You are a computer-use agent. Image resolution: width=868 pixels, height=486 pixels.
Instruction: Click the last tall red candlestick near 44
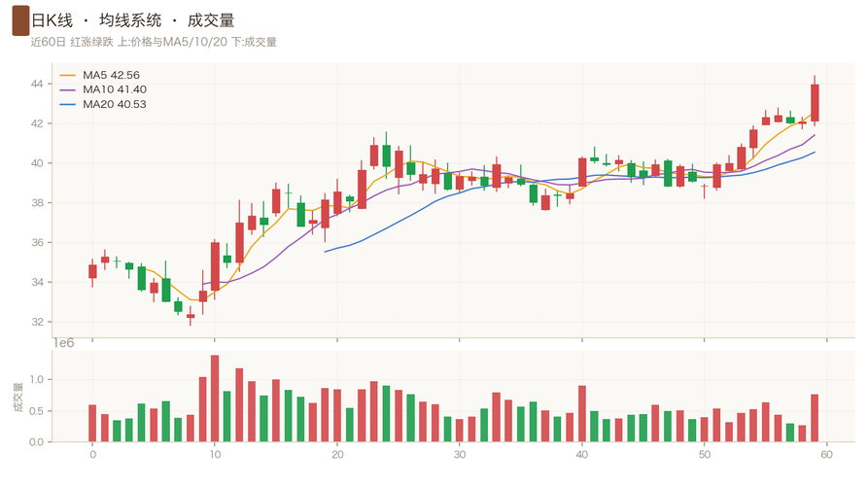815,103
